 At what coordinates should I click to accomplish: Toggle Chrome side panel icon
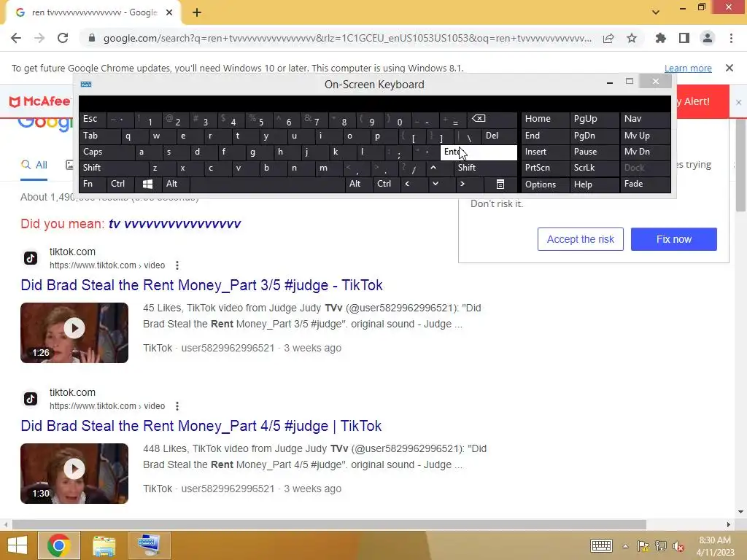click(x=684, y=38)
